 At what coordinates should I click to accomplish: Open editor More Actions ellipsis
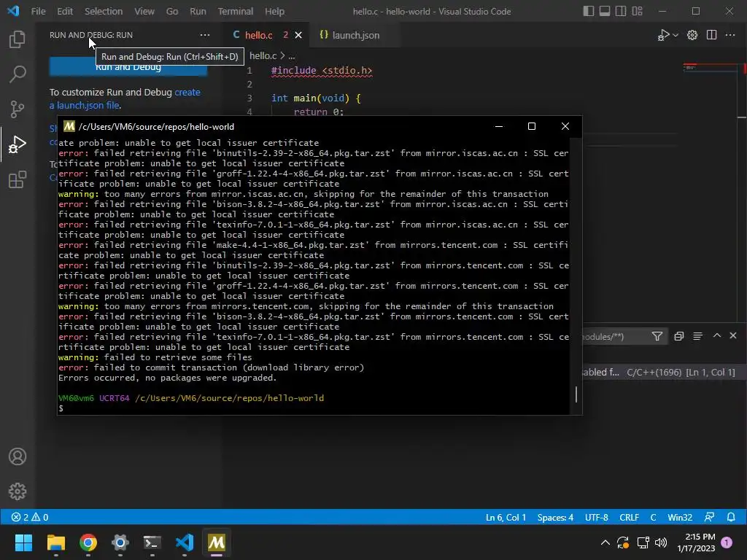click(729, 35)
